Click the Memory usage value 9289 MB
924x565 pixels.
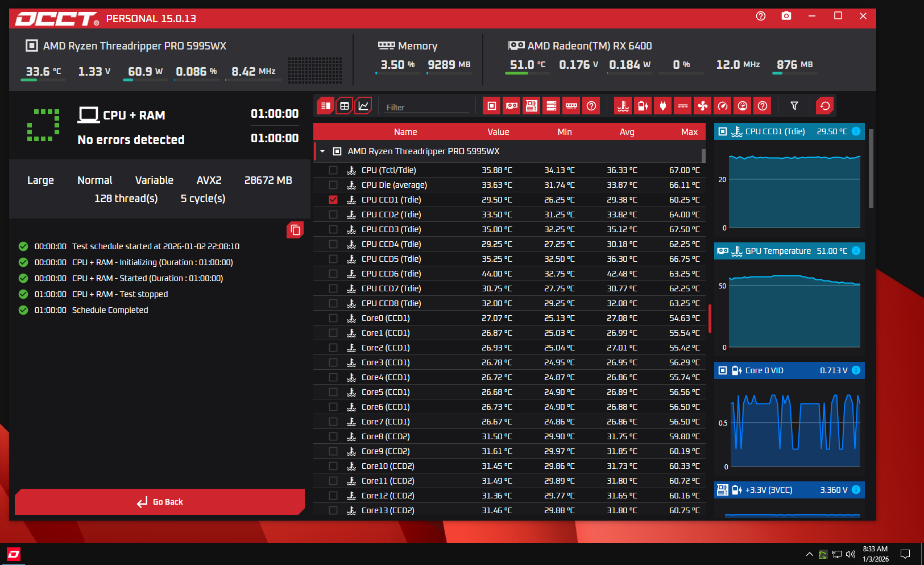click(x=449, y=65)
